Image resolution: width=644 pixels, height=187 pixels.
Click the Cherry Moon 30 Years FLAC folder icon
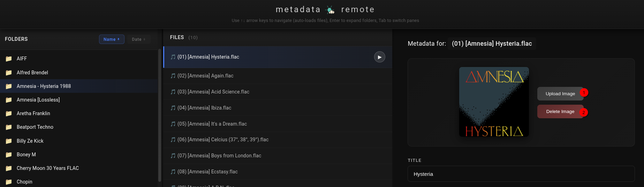tap(9, 168)
